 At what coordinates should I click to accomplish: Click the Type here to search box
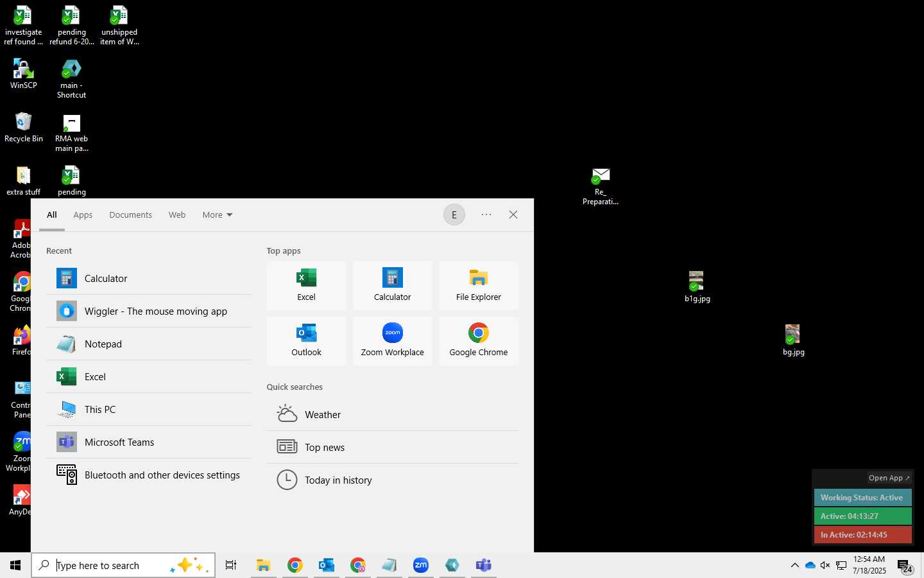123,565
